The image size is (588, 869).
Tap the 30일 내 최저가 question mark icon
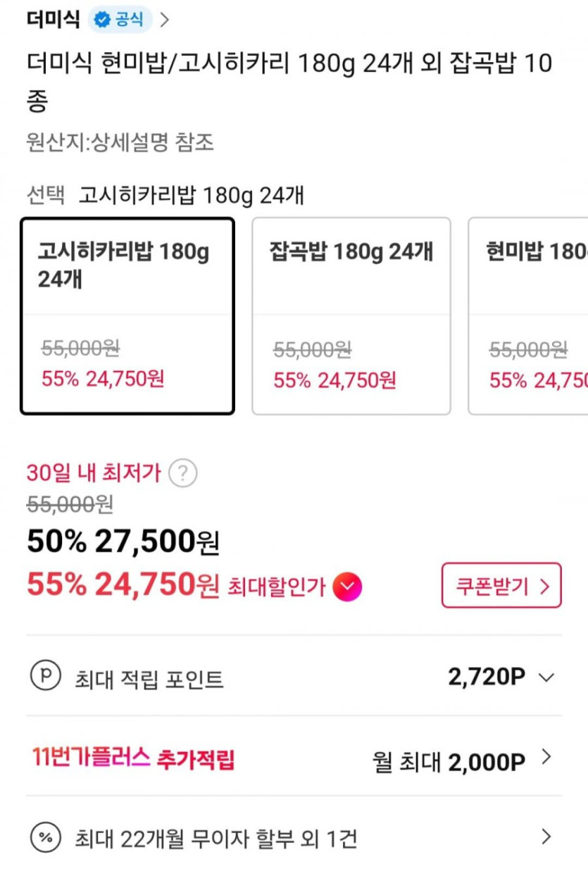coord(183,473)
